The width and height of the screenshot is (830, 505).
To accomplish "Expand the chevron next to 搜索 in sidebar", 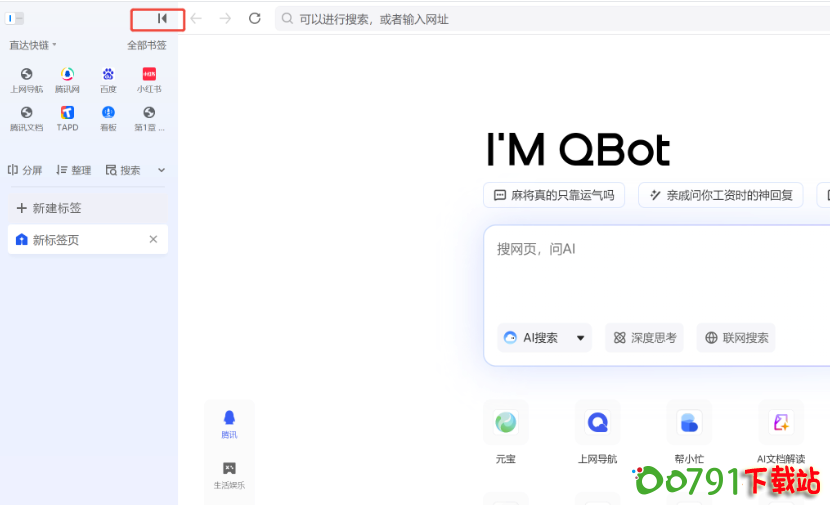I will [x=161, y=170].
